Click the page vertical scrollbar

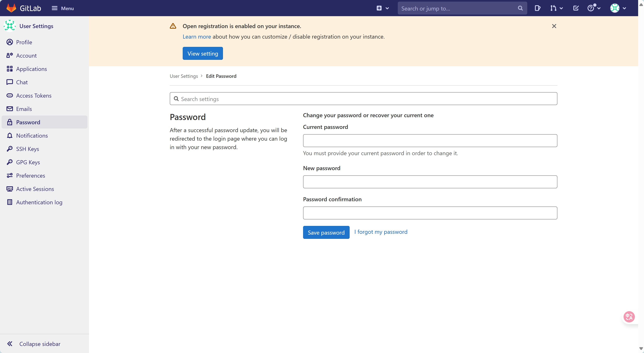(x=641, y=177)
